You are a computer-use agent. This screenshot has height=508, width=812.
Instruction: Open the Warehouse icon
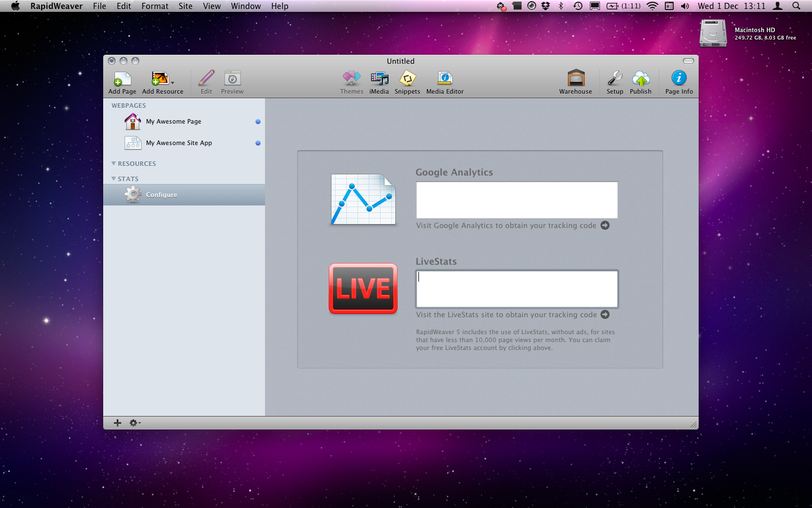(x=576, y=78)
